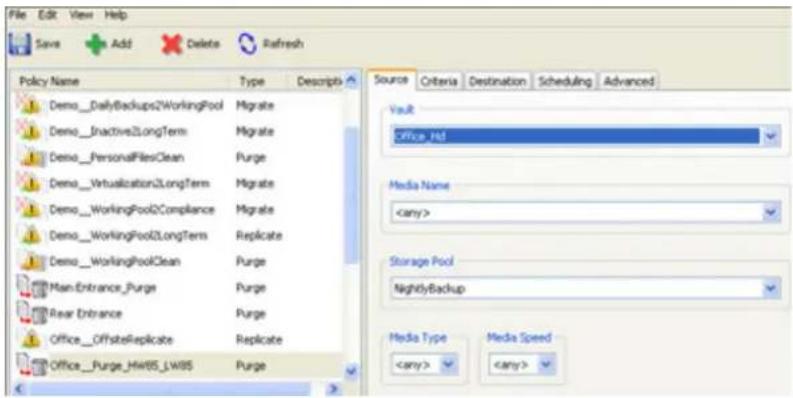Select policy Office__Purge_HW85_LW85
793x398 pixels.
(120, 366)
